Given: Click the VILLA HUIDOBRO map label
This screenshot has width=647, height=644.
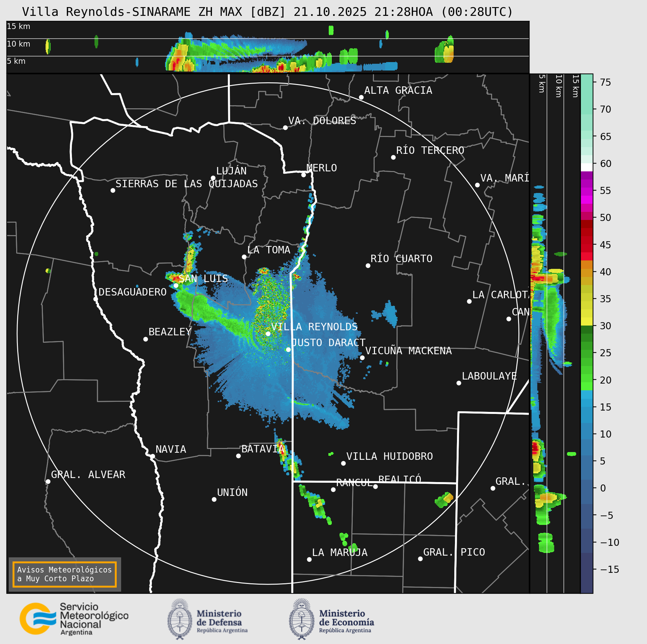Looking at the screenshot, I should [389, 456].
